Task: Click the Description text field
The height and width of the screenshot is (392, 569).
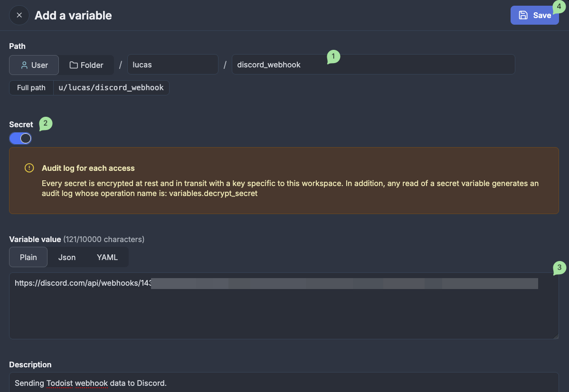Action: pos(190,383)
